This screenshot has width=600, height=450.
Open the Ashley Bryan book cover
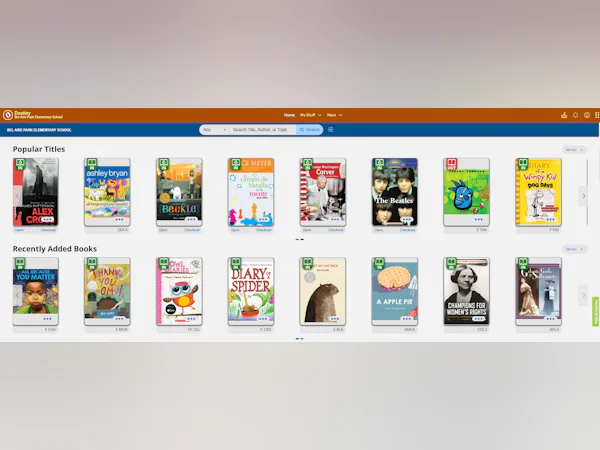tap(107, 192)
